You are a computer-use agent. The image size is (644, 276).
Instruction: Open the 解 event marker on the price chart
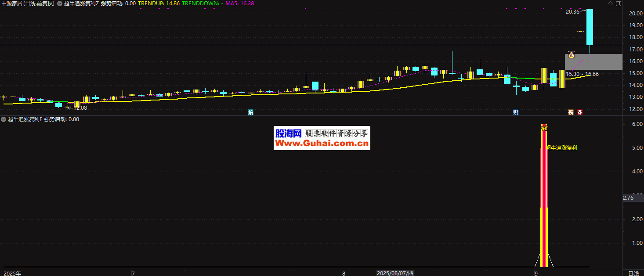pyautogui.click(x=250, y=112)
